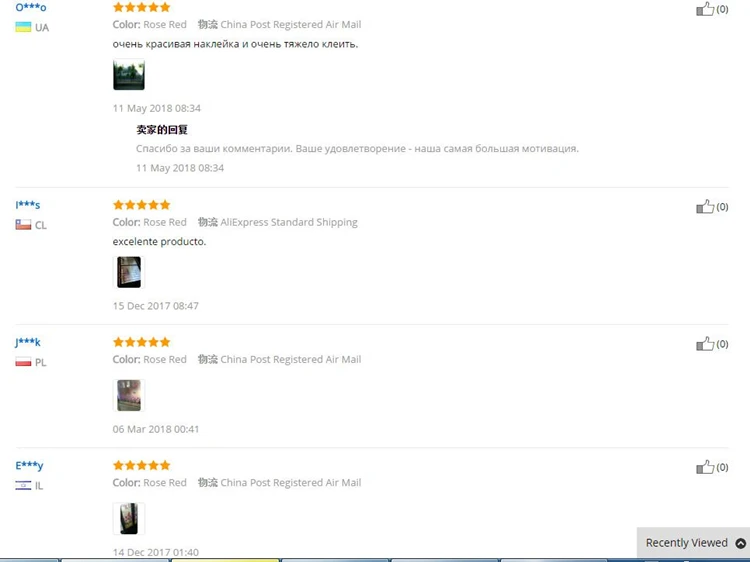Click star rating of I***s review

142,205
